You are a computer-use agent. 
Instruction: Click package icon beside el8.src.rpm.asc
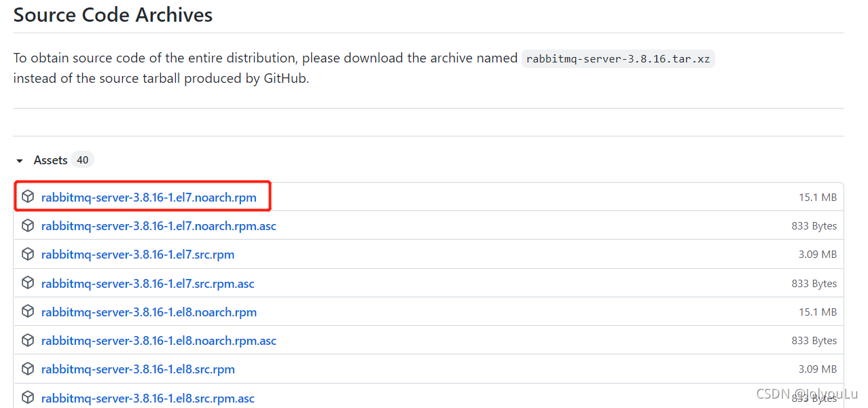[x=28, y=398]
